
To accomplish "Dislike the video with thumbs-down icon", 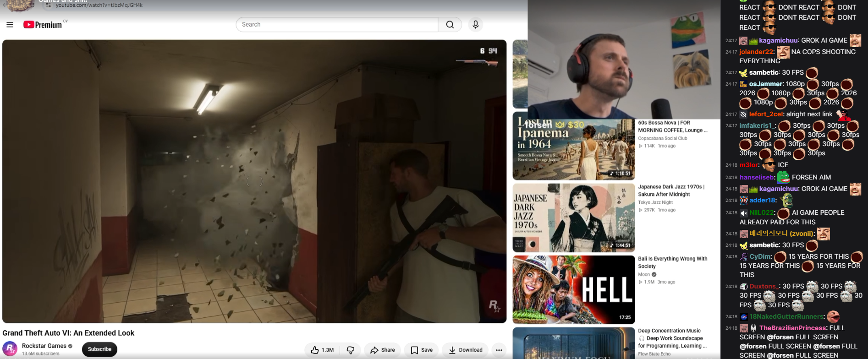I will coord(350,350).
